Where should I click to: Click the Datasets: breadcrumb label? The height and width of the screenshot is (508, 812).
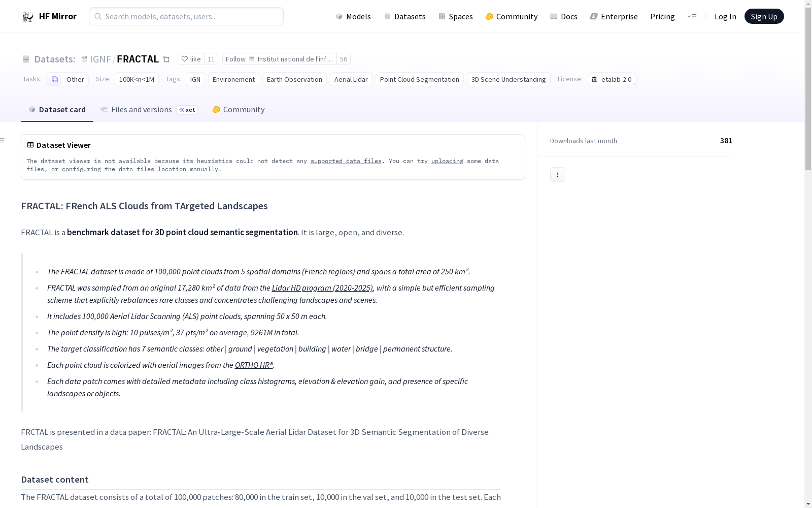pyautogui.click(x=55, y=59)
